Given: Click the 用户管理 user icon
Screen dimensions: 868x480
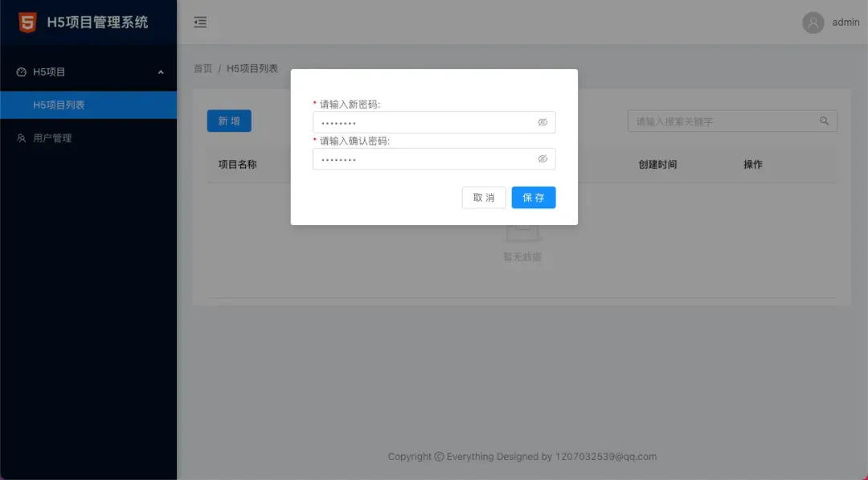Looking at the screenshot, I should (x=21, y=137).
